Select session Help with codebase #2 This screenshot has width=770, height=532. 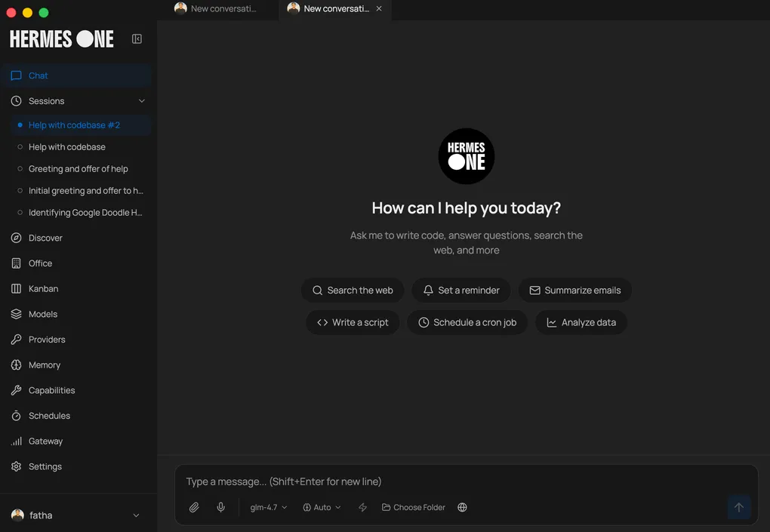point(81,125)
